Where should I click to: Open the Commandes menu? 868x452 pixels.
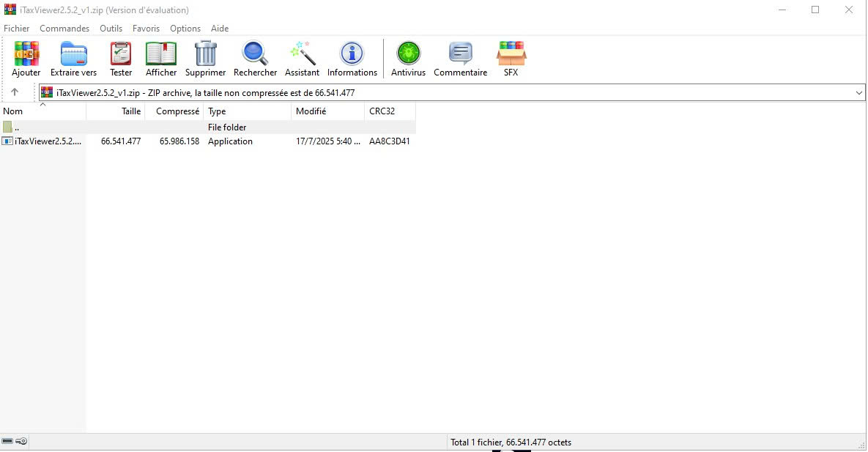64,29
